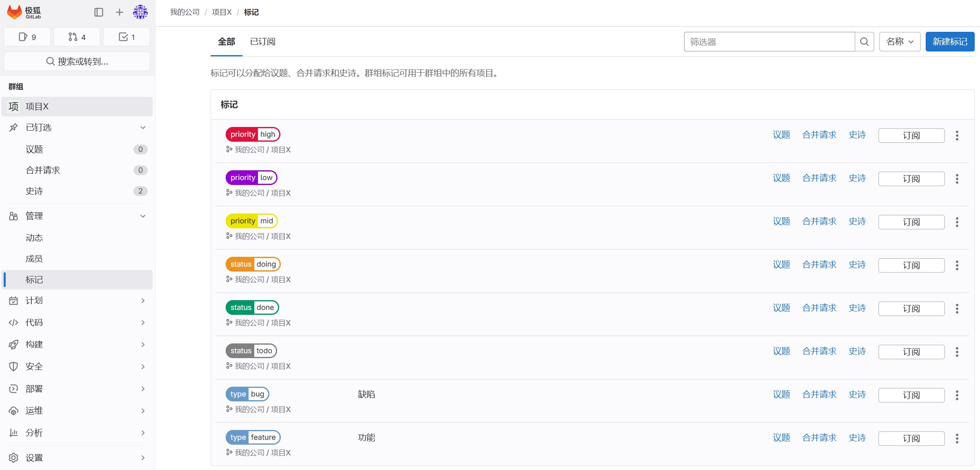Click the yellow priority mid label badge
Viewport: 980px width, 470px height.
pos(251,221)
